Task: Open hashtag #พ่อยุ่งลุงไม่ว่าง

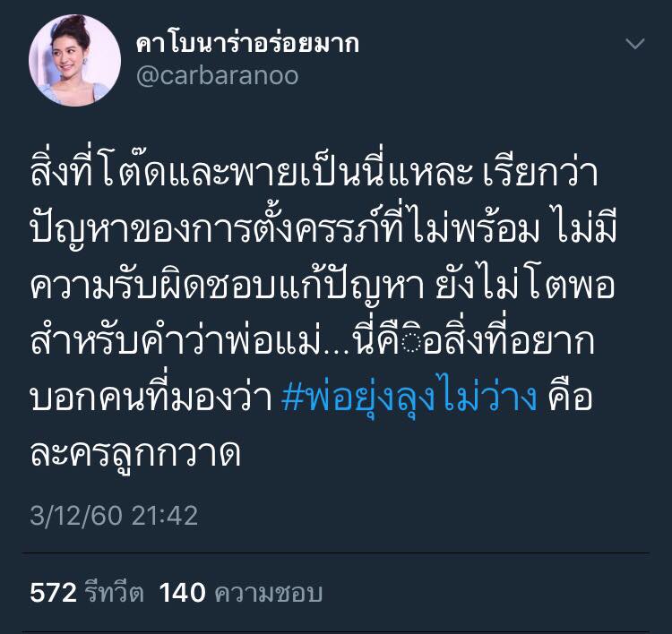Action: tap(409, 398)
